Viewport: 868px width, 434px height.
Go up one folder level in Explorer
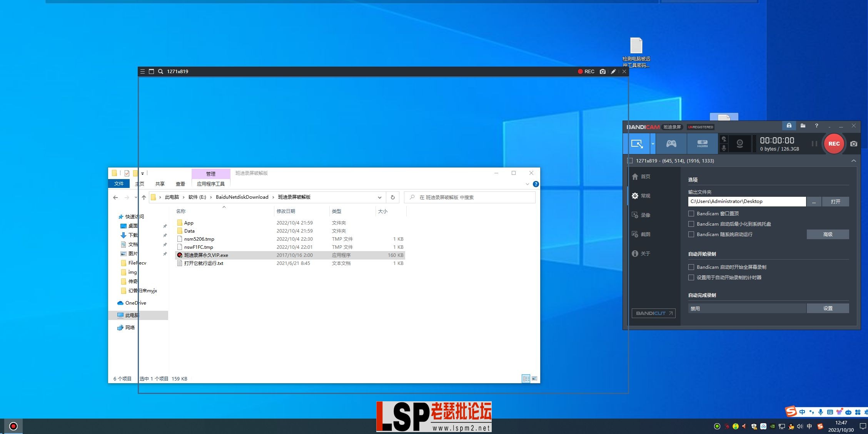click(144, 197)
